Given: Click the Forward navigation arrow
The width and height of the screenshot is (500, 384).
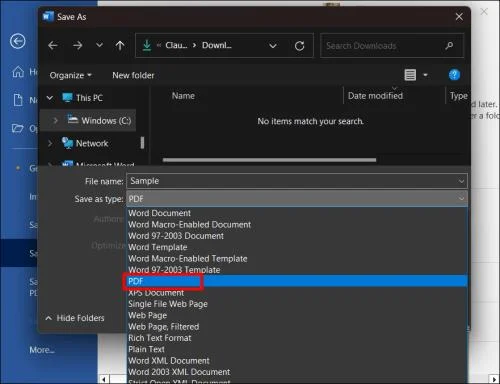Looking at the screenshot, I should pos(77,45).
